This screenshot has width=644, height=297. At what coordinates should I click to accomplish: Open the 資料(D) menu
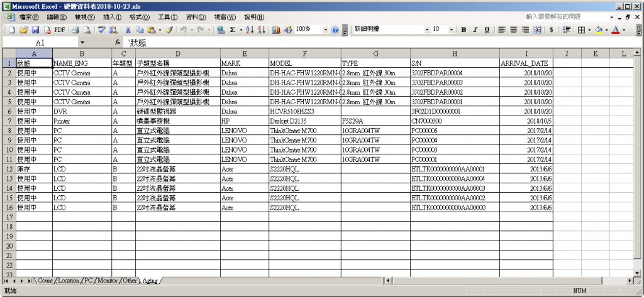196,17
